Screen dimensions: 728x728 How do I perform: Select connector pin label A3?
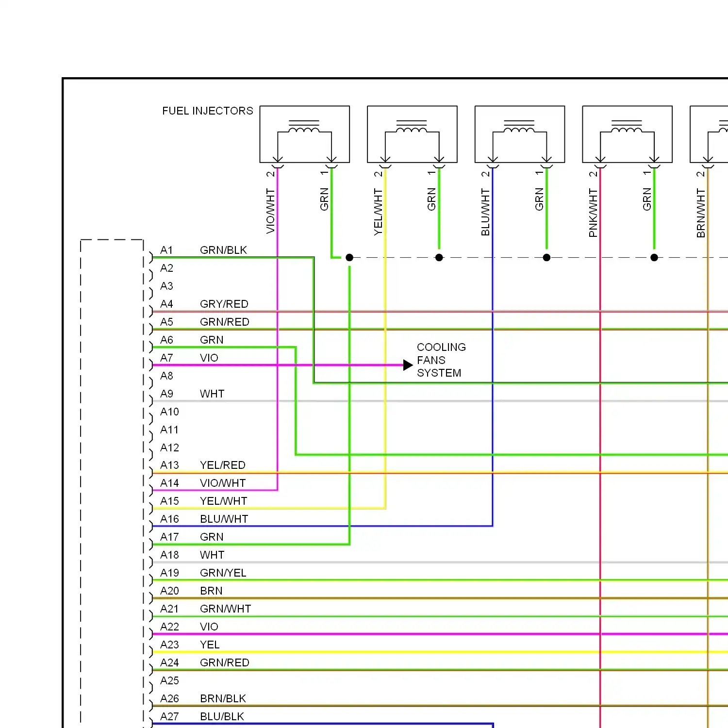point(166,286)
